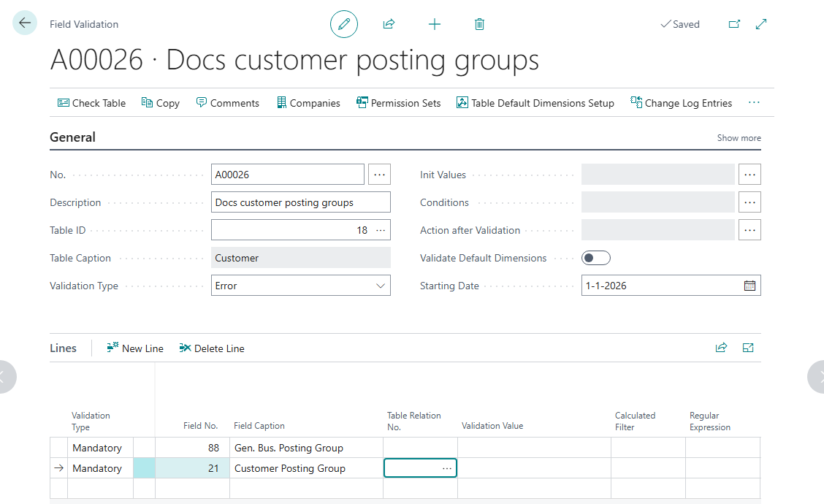The height and width of the screenshot is (504, 824).
Task: Click the No. field containing A00026
Action: pyautogui.click(x=288, y=175)
